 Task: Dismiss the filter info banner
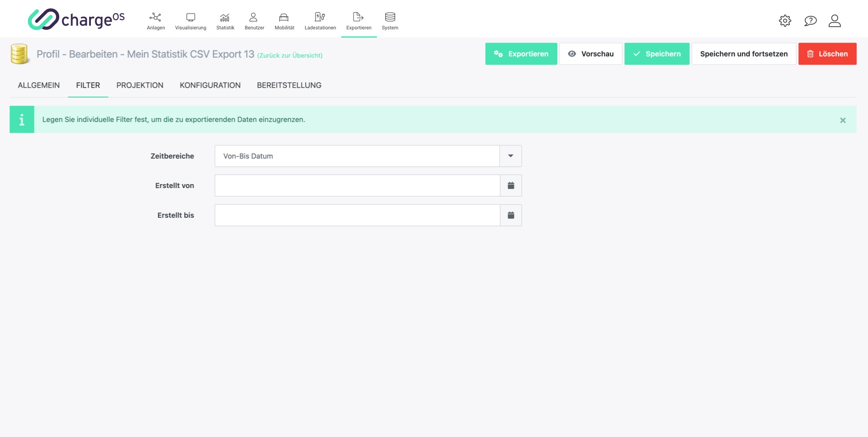pos(843,120)
